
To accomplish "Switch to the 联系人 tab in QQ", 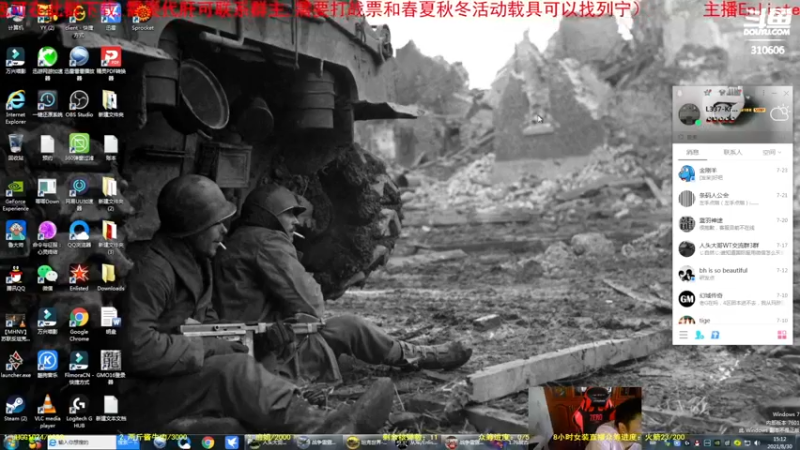I will 732,152.
